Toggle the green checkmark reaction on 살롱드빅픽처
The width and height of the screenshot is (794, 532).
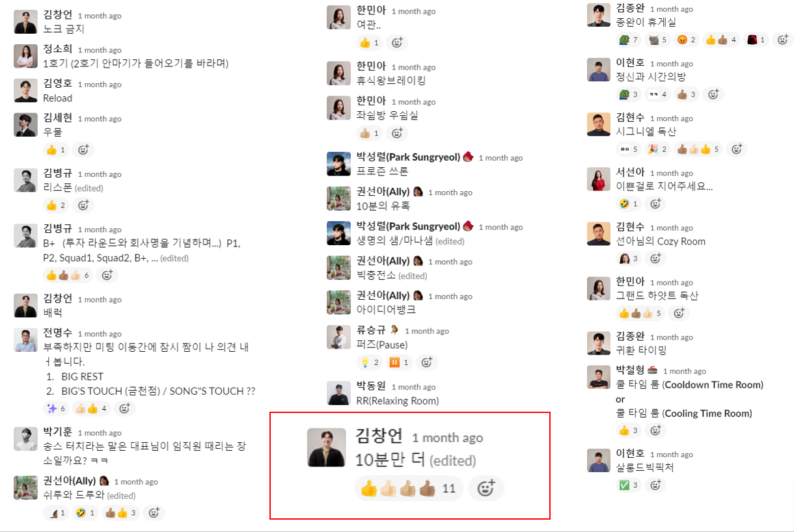point(629,485)
